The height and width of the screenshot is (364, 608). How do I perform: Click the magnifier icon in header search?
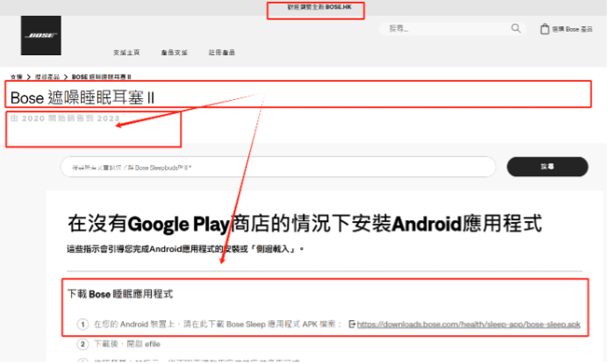click(x=517, y=29)
